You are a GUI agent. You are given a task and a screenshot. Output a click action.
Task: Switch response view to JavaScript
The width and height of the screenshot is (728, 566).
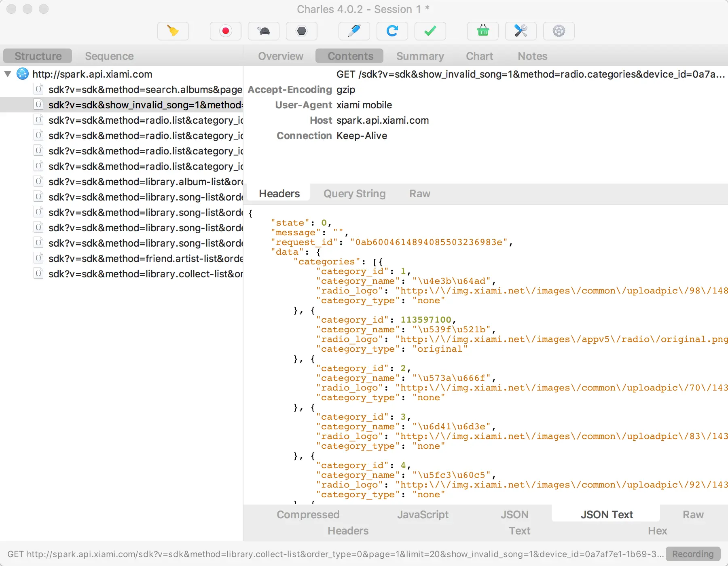point(423,514)
